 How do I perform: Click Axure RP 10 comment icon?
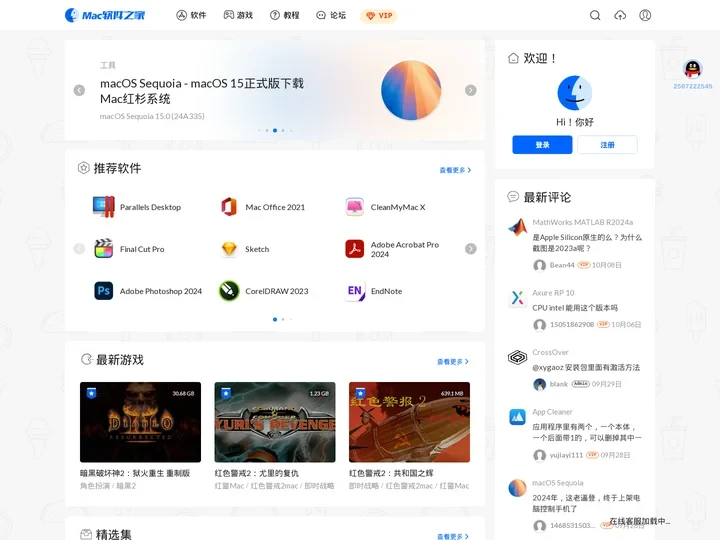pyautogui.click(x=518, y=298)
